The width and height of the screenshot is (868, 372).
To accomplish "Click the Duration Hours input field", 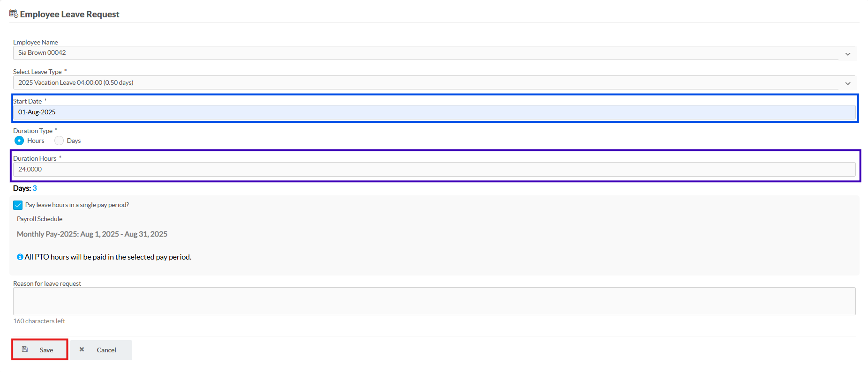I will [x=434, y=169].
